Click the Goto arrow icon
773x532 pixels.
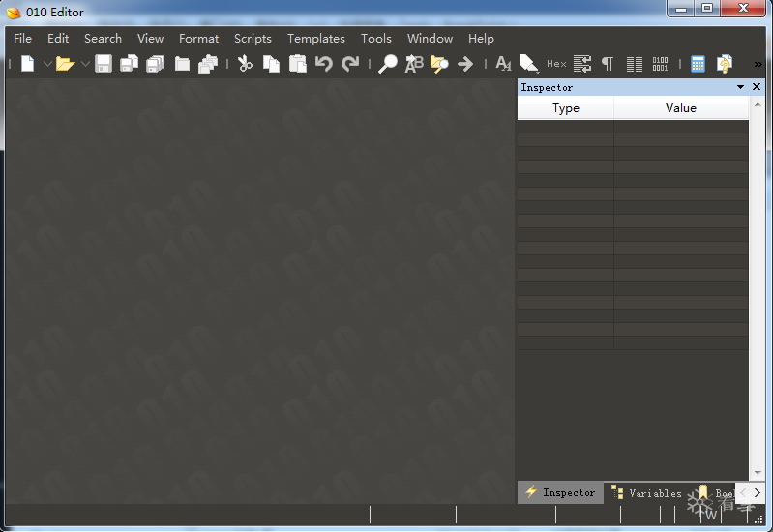coord(465,64)
